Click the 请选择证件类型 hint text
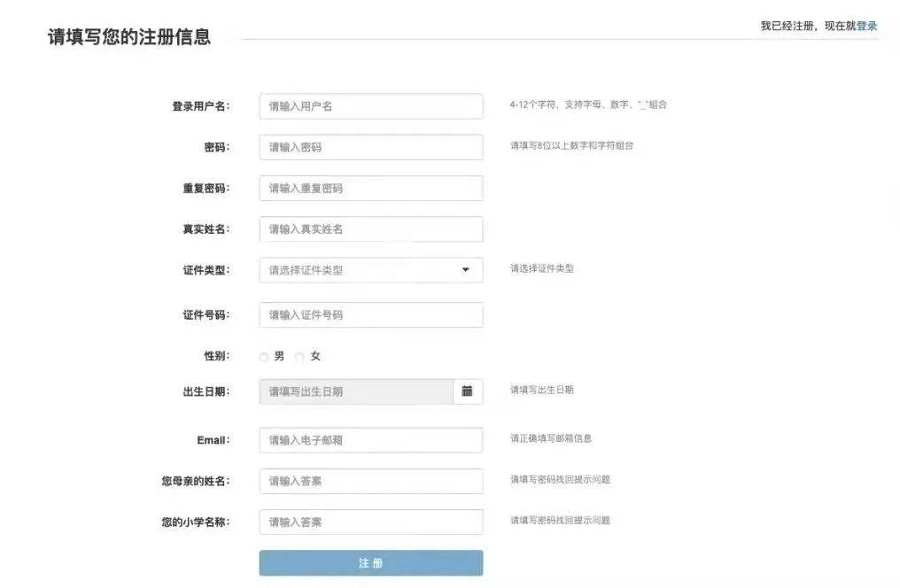This screenshot has width=900, height=588. point(545,269)
